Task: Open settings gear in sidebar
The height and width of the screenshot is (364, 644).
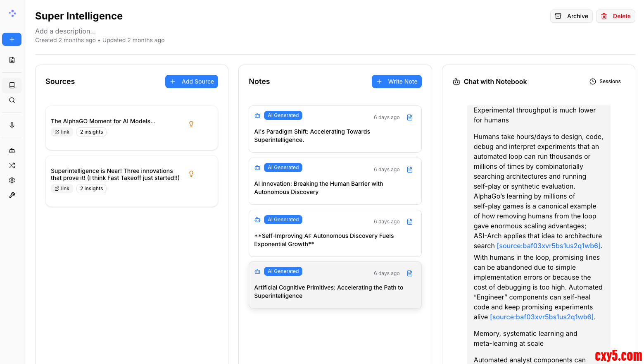Action: [12, 180]
